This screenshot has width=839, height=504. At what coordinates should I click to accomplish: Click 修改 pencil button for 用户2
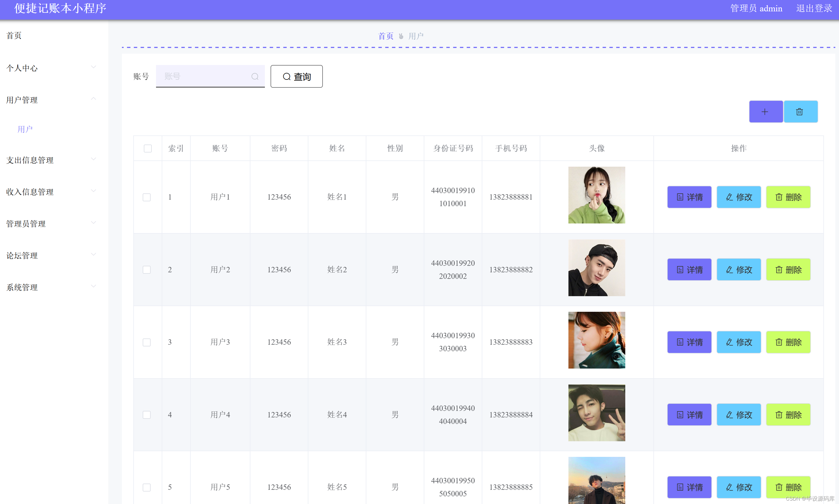coord(738,270)
